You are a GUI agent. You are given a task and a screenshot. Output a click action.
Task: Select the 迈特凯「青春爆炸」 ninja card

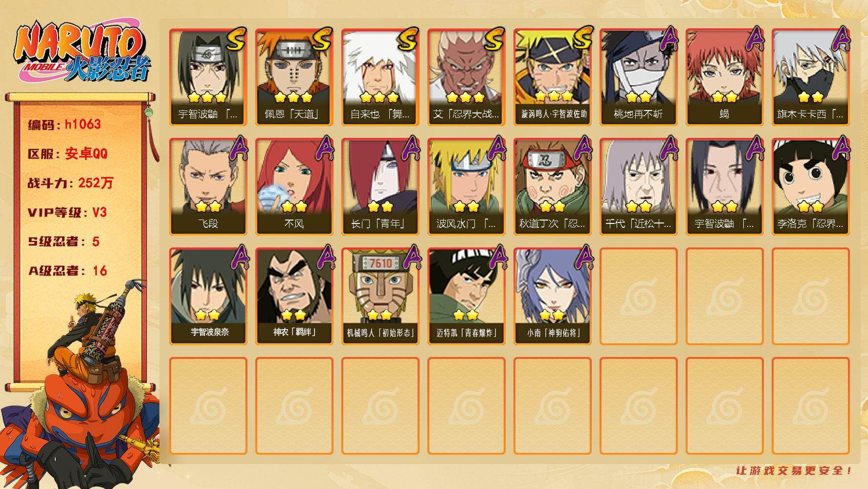point(467,296)
